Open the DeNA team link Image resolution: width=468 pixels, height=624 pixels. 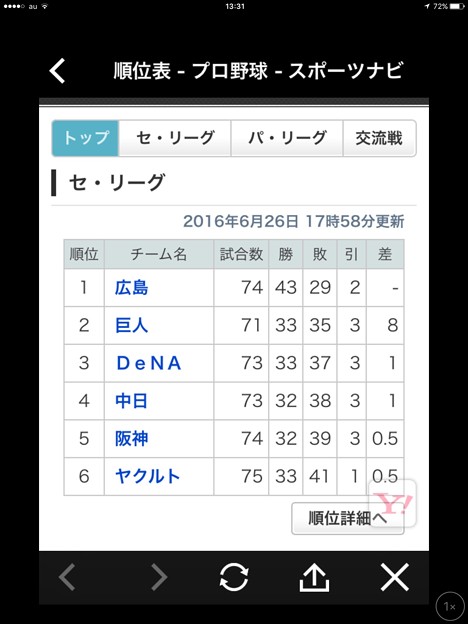tap(149, 363)
